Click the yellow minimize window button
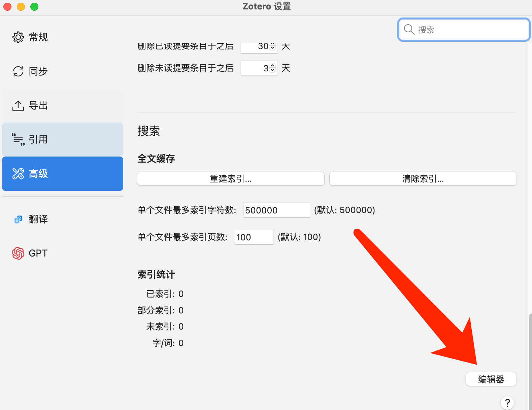The image size is (532, 410). 21,7
